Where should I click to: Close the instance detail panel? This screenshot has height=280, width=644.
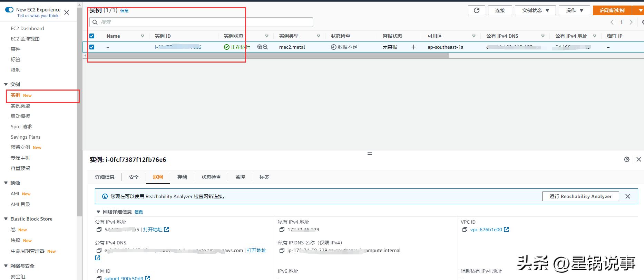click(x=639, y=159)
